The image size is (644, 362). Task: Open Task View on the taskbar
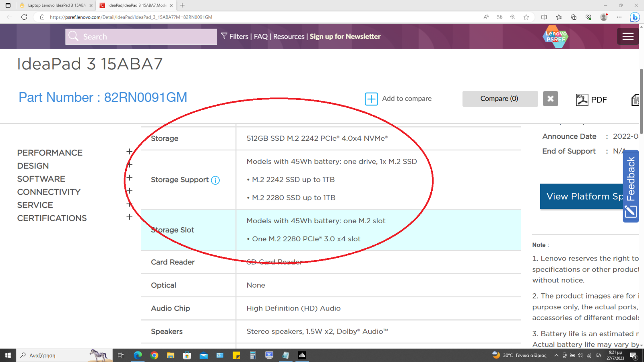pyautogui.click(x=120, y=355)
